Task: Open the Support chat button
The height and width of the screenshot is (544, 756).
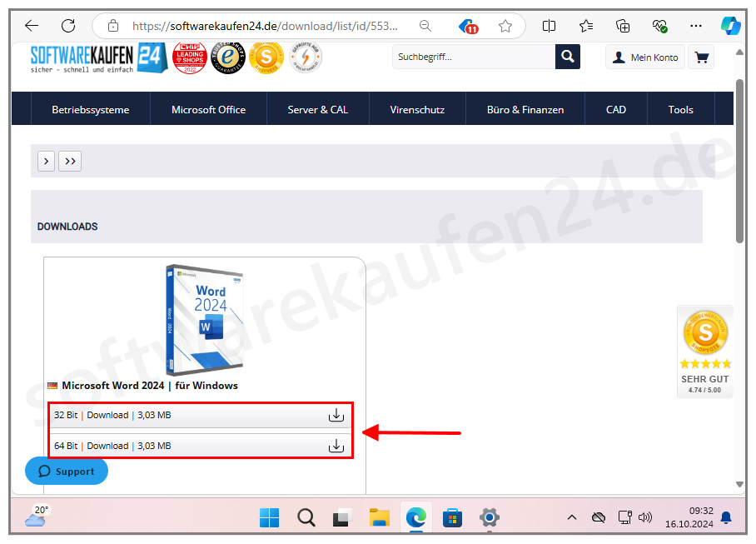Action: click(67, 471)
